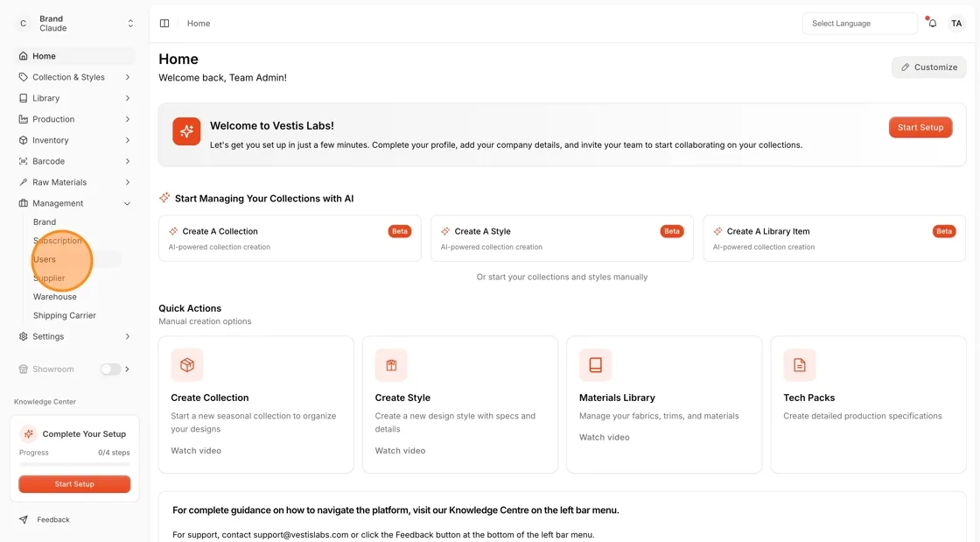The height and width of the screenshot is (542, 980).
Task: Expand the Showroom chevron arrow
Action: click(x=128, y=370)
